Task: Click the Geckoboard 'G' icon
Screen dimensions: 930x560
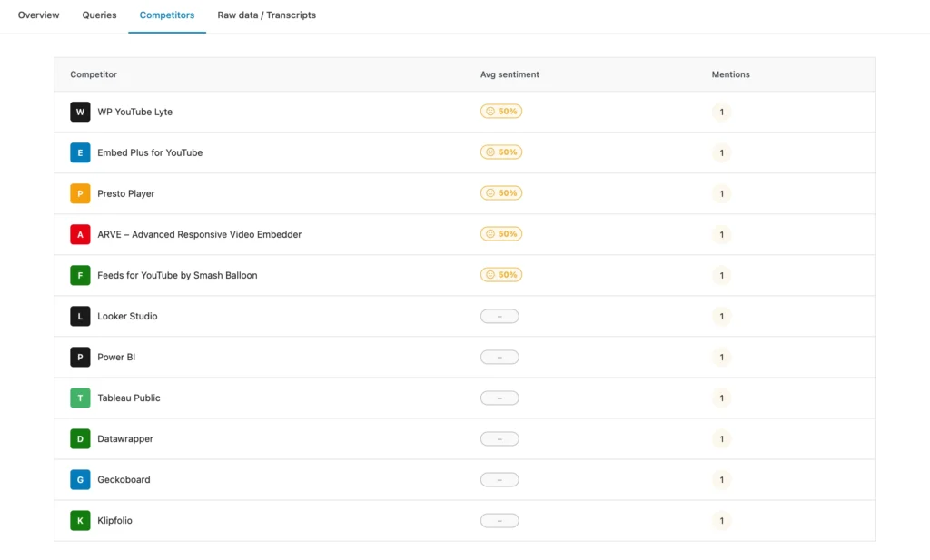Action: point(80,480)
